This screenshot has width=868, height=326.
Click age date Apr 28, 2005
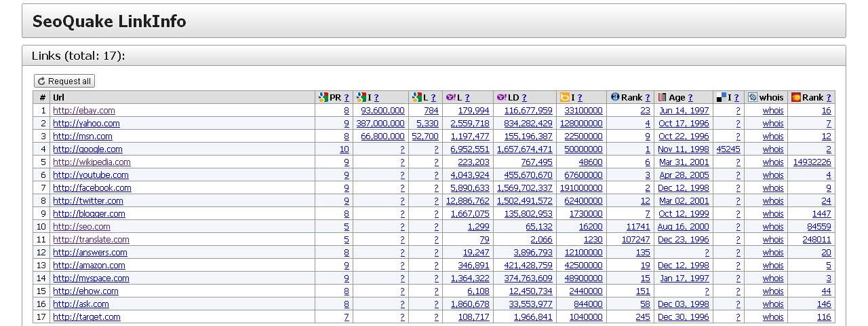(684, 175)
